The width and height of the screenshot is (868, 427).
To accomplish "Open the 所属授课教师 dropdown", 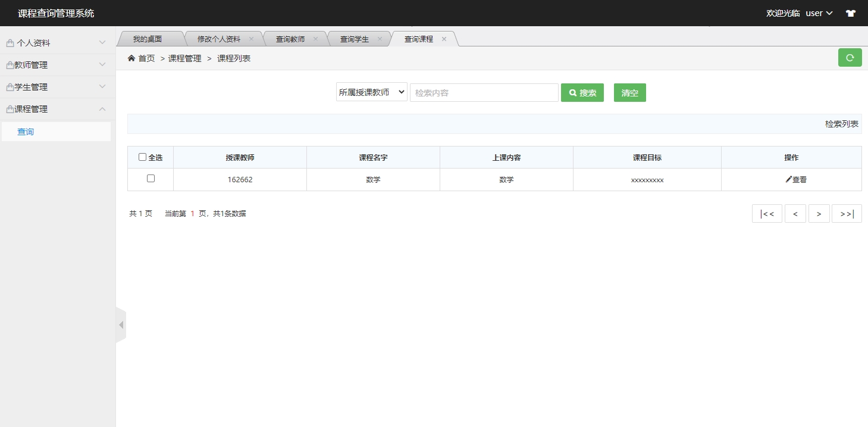I will coord(371,92).
